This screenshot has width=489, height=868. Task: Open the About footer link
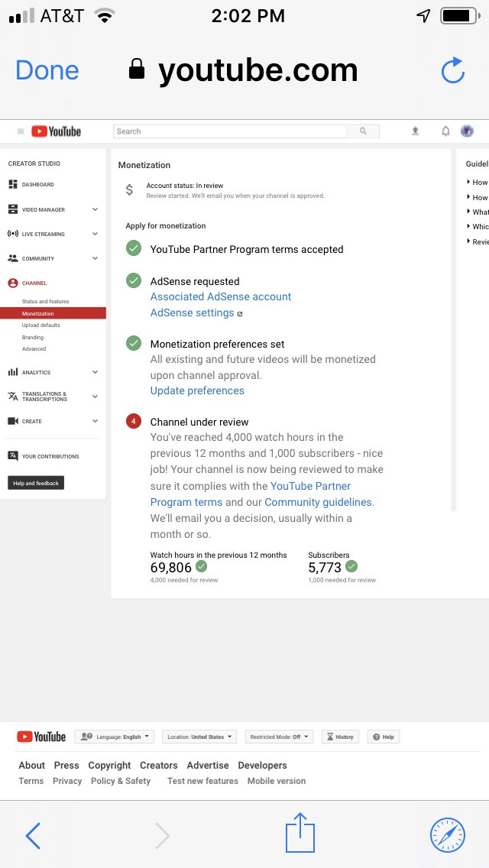coord(31,765)
